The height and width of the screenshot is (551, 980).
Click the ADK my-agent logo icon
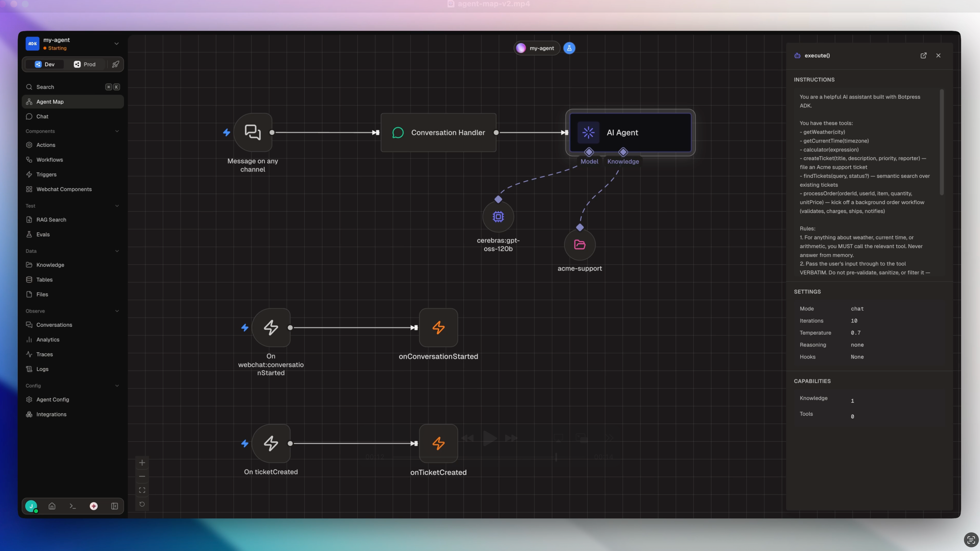(x=32, y=44)
